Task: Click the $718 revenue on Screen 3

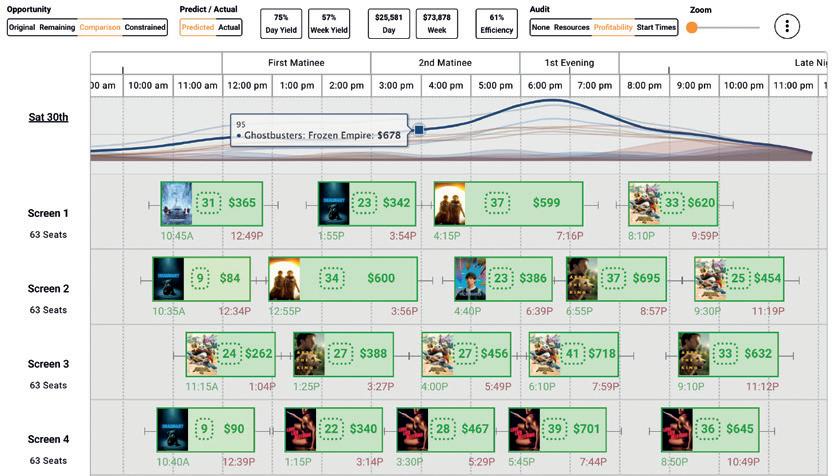Action: pos(602,353)
